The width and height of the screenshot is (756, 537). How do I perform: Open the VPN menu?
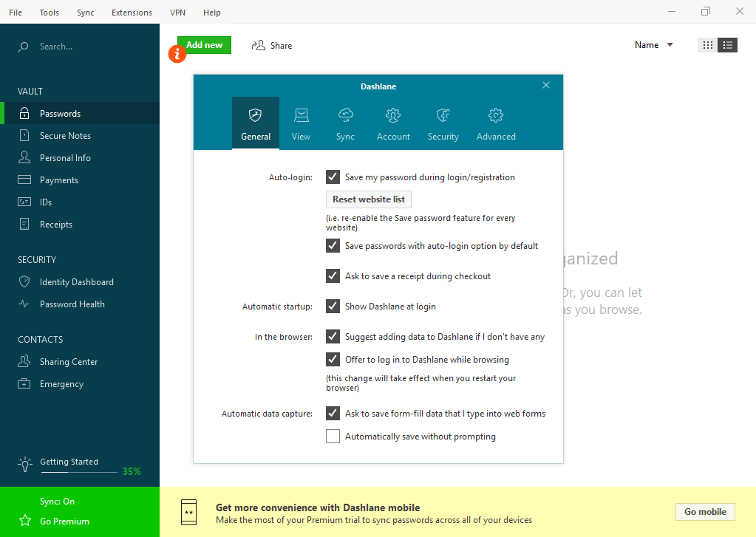[x=177, y=13]
